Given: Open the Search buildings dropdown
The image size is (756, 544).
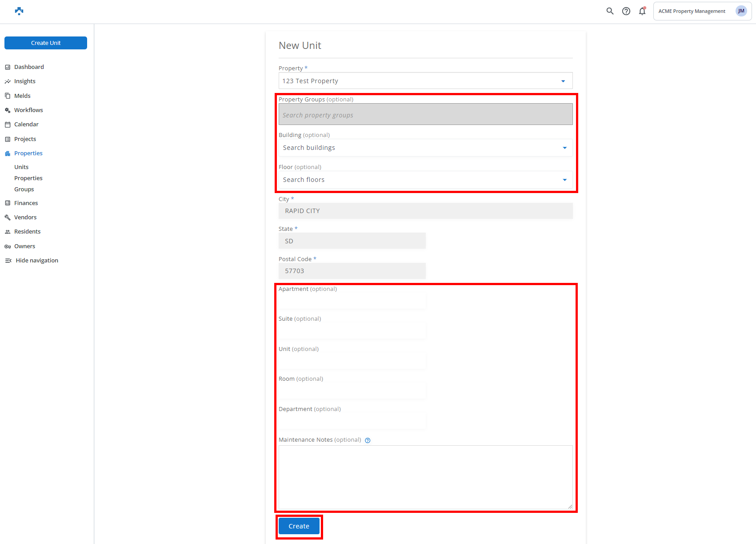Looking at the screenshot, I should tap(564, 148).
